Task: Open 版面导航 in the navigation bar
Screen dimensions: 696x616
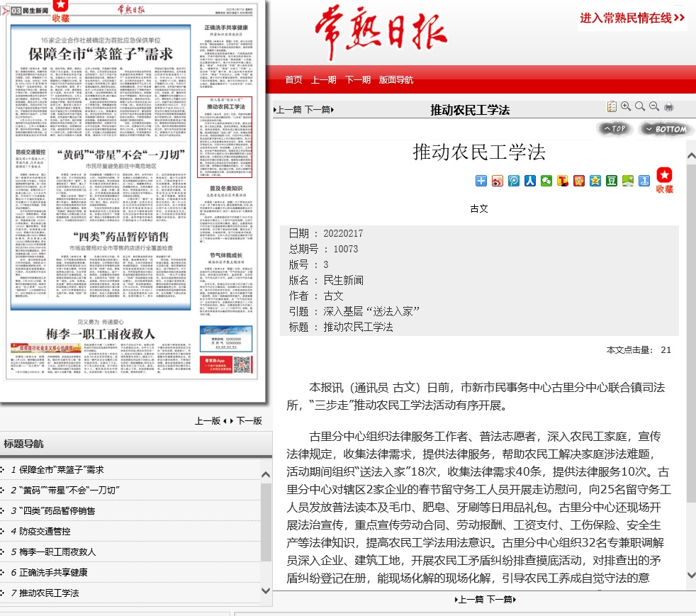Action: (396, 80)
